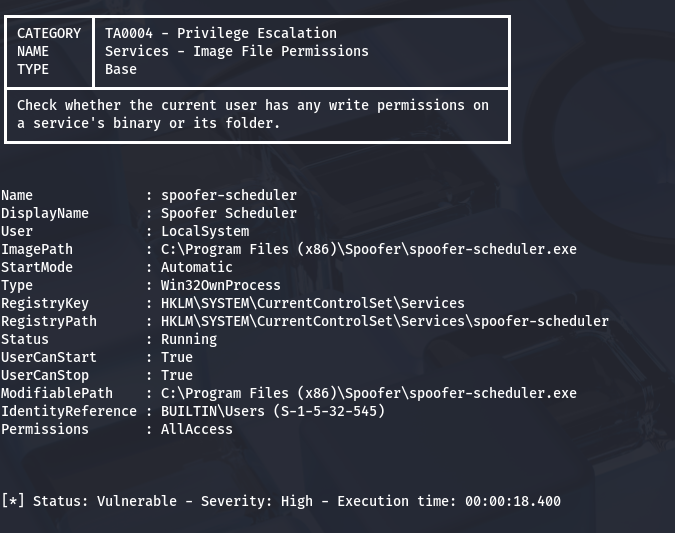Click the Running status value
The height and width of the screenshot is (533, 675).
188,339
